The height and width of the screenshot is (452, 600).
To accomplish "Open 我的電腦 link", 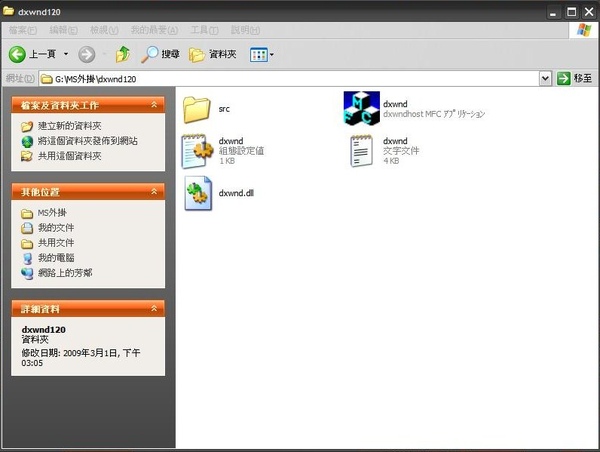I will coord(56,258).
